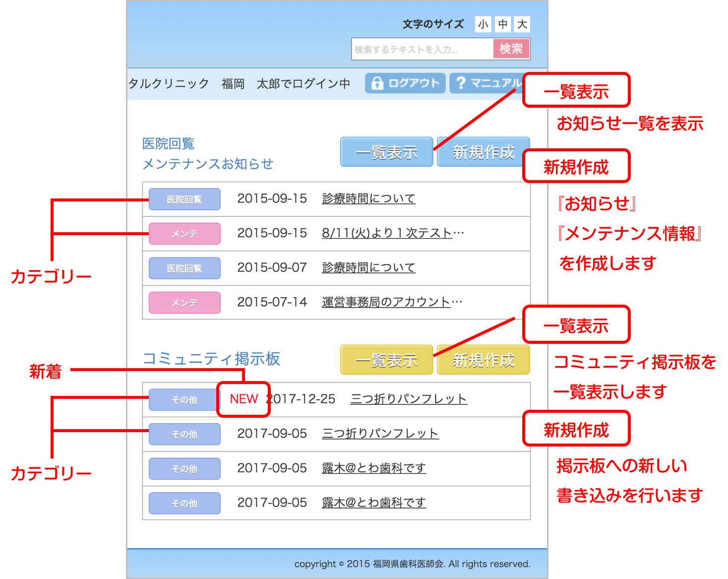Click the pink メンテ tag on the 2015-07-14 row
Screen dimensions: 728x579
click(x=184, y=303)
